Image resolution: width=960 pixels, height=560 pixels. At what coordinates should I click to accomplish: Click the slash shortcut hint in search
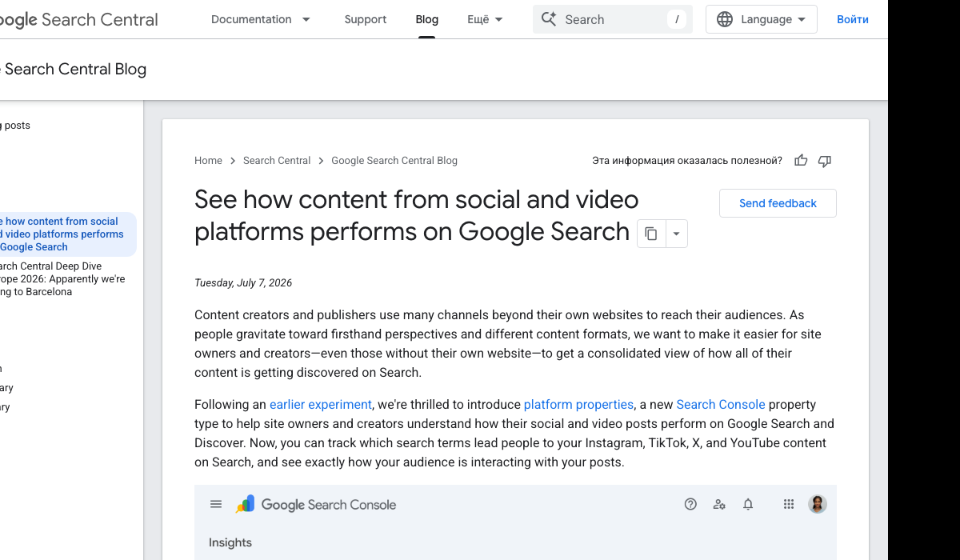677,19
